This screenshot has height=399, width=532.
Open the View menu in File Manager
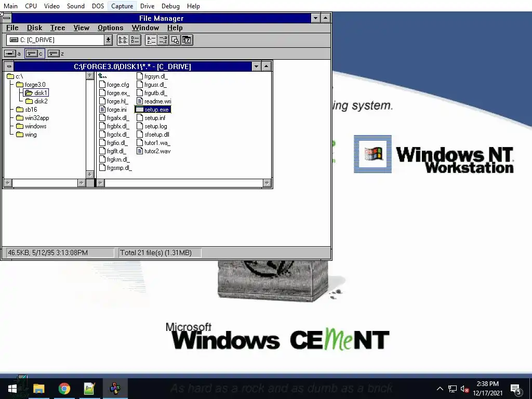coord(82,28)
